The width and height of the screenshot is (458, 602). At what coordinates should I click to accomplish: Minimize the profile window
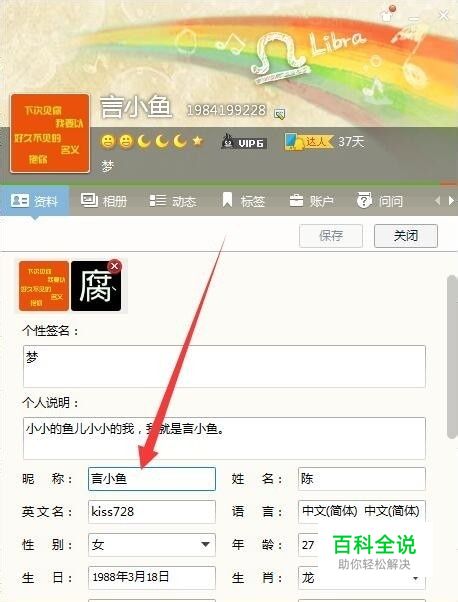[414, 18]
